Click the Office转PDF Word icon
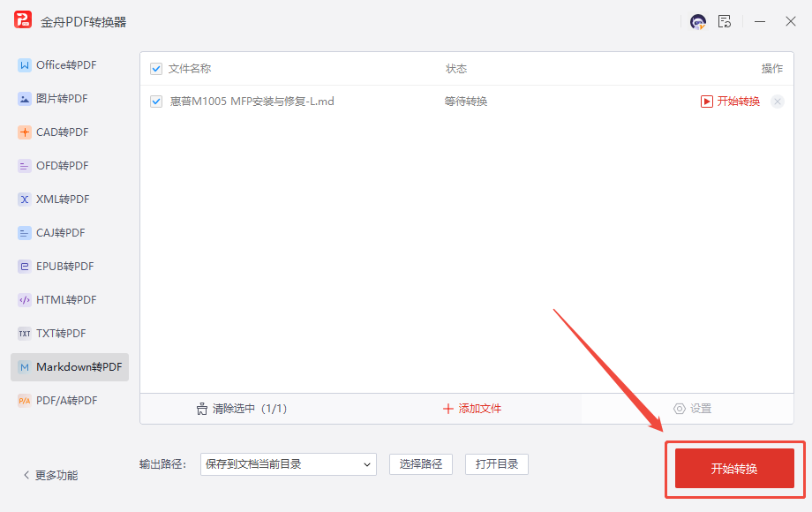The image size is (812, 512). (x=25, y=65)
